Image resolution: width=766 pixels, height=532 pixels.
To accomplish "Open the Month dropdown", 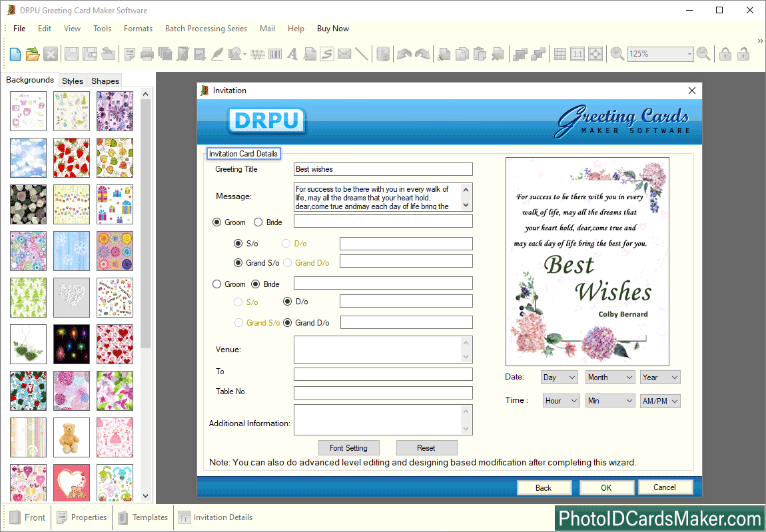I will [609, 377].
